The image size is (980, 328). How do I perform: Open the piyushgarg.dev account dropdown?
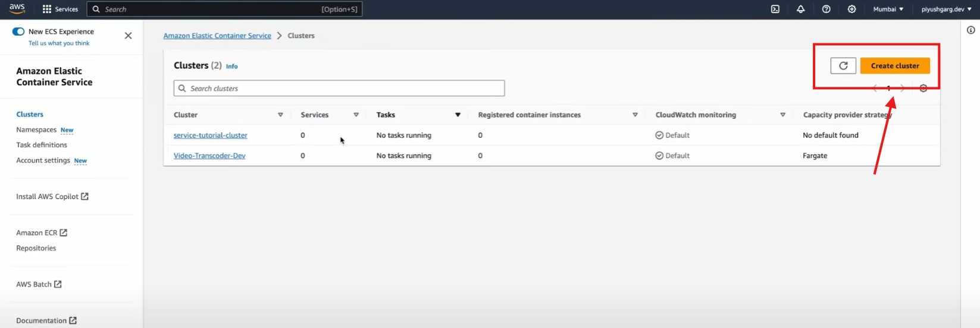[x=946, y=9]
